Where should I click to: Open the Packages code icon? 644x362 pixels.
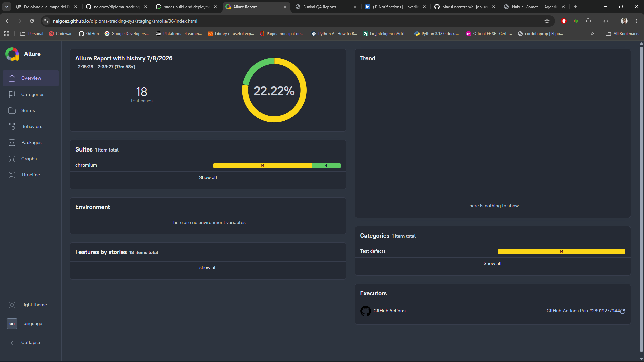(x=12, y=143)
